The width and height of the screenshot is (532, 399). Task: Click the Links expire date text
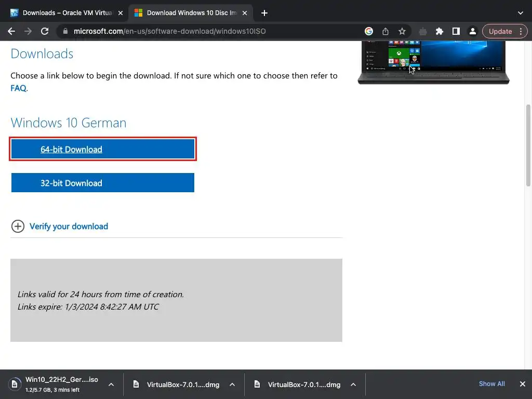pyautogui.click(x=88, y=307)
